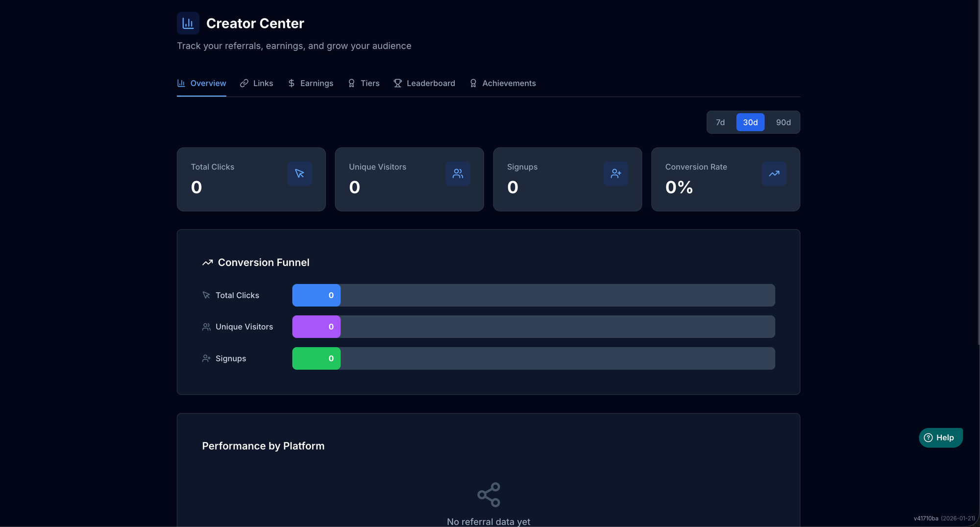Click the cursor icon in Total Clicks card
The width and height of the screenshot is (980, 527).
point(299,173)
